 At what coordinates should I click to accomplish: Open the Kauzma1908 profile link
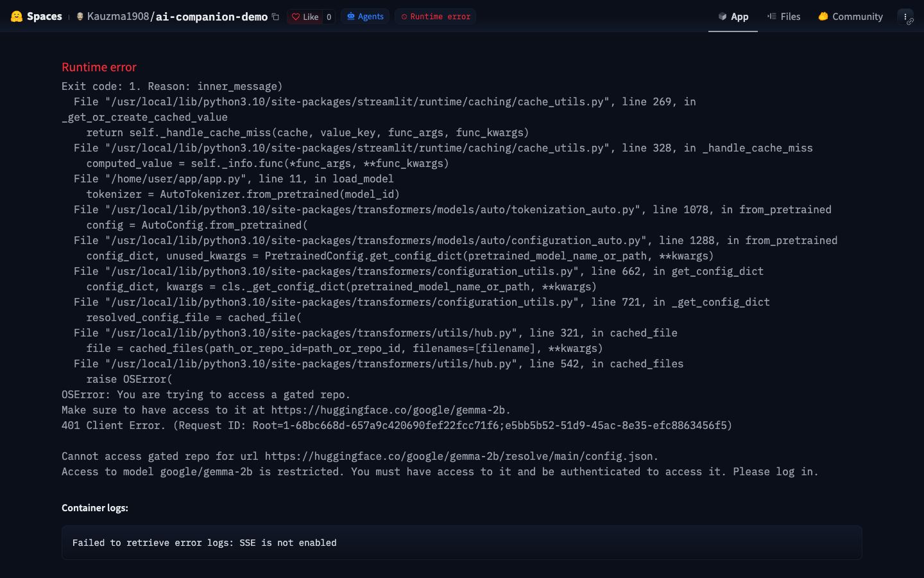coord(118,17)
